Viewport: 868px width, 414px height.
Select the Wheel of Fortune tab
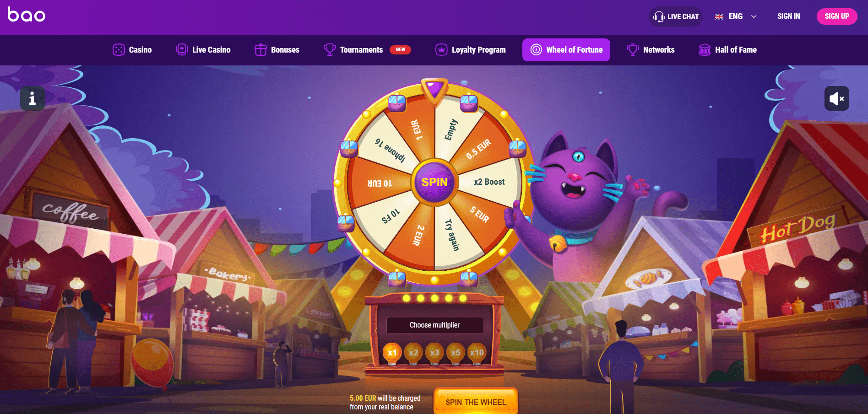point(566,50)
